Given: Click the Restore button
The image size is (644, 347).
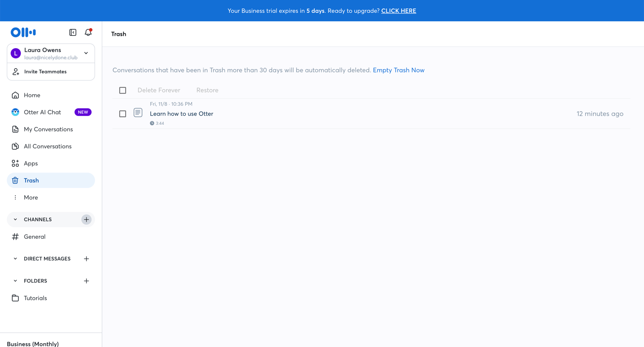Looking at the screenshot, I should point(207,90).
